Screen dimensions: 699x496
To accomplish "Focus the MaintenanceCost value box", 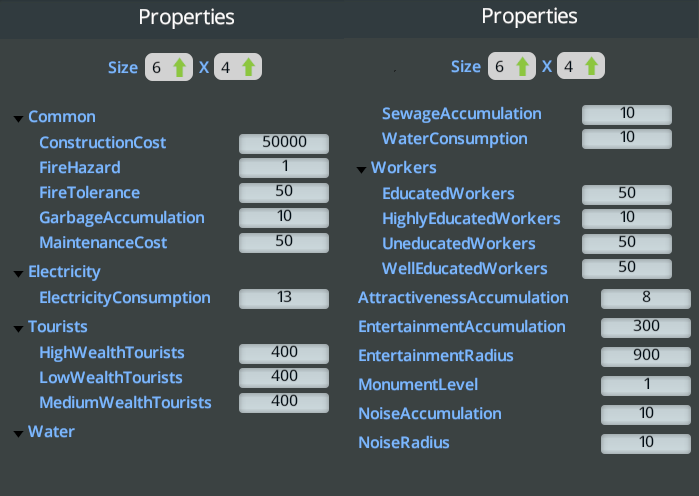I will click(x=284, y=242).
